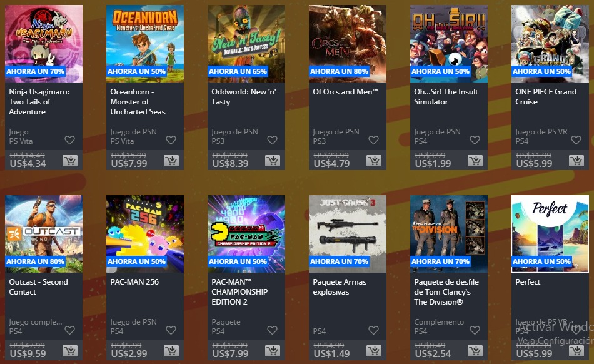
Task: Open Paquete de desfile de Tom Clancy's link
Action: 446,291
